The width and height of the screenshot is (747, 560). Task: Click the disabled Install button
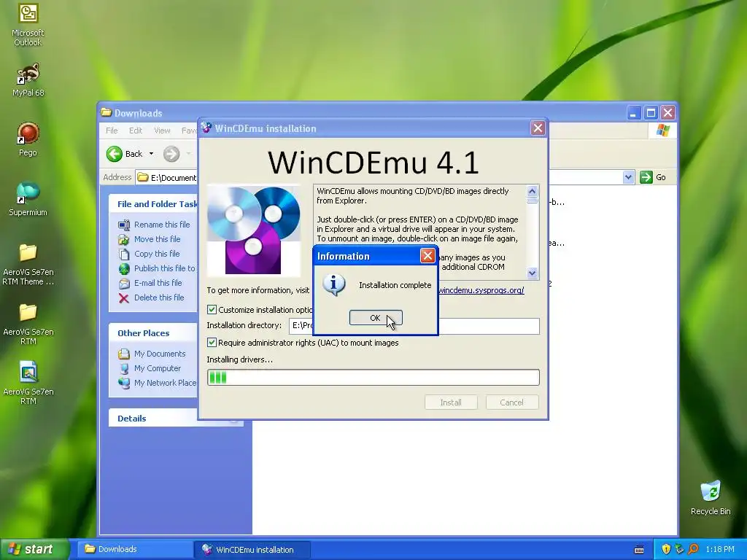pyautogui.click(x=451, y=402)
